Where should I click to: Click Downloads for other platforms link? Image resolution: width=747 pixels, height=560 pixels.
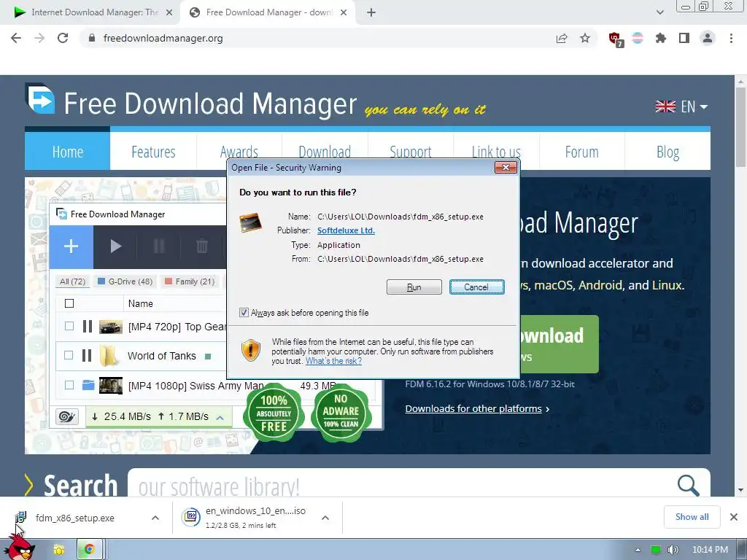coord(473,408)
